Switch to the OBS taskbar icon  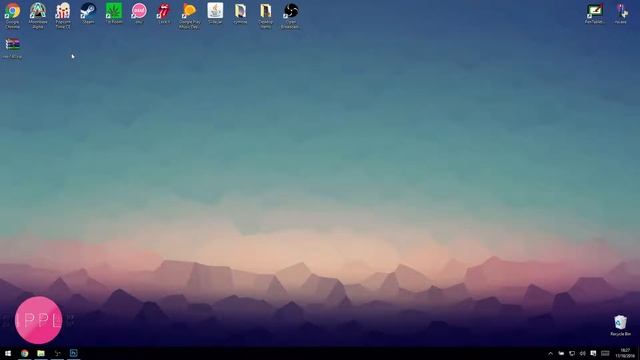(57, 353)
